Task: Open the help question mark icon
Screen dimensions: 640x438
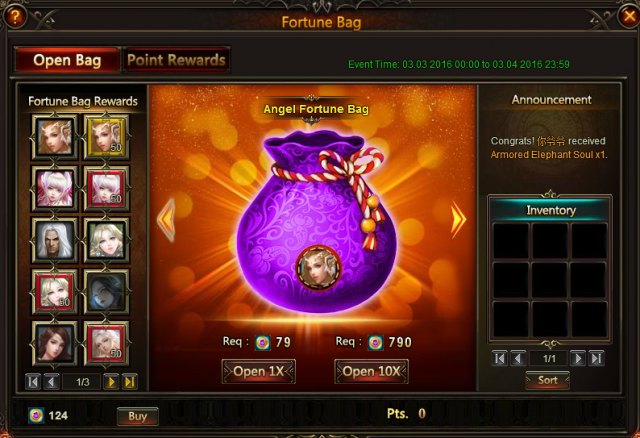Action: point(15,16)
